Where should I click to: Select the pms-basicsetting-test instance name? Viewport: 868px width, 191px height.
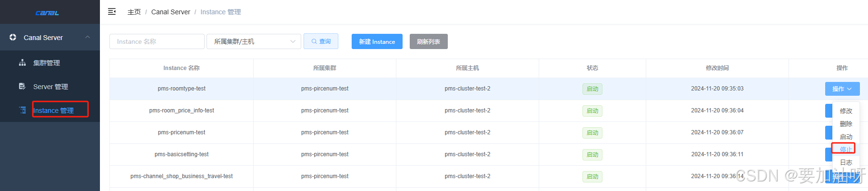[182, 154]
